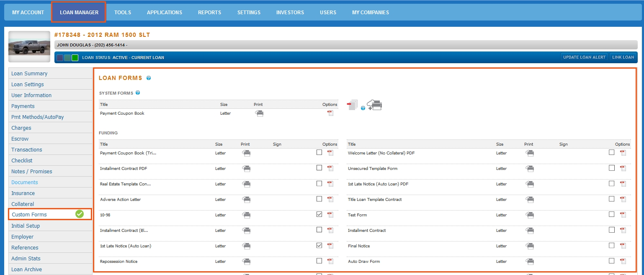644x275 pixels.
Task: Click the merge selected forms PDF icon
Action: click(x=352, y=105)
